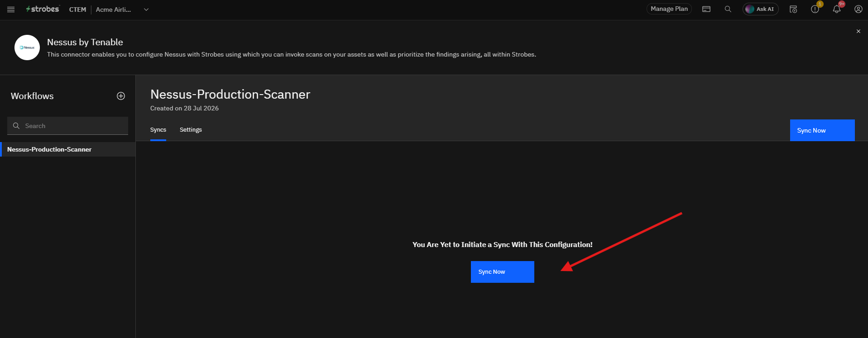868x338 pixels.
Task: Click the Nessus-Production-Scanner page heading
Action: [230, 94]
